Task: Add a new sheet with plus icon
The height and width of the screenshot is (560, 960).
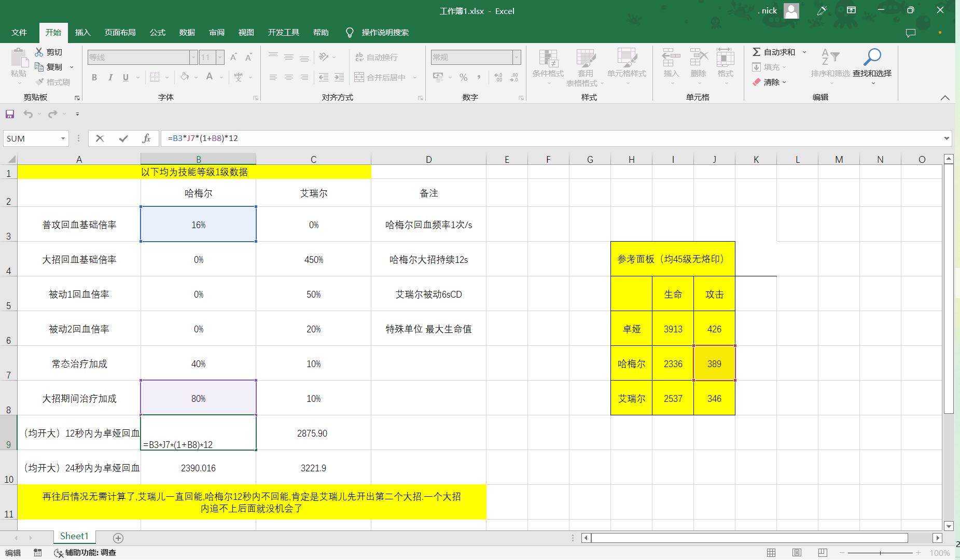Action: [118, 538]
